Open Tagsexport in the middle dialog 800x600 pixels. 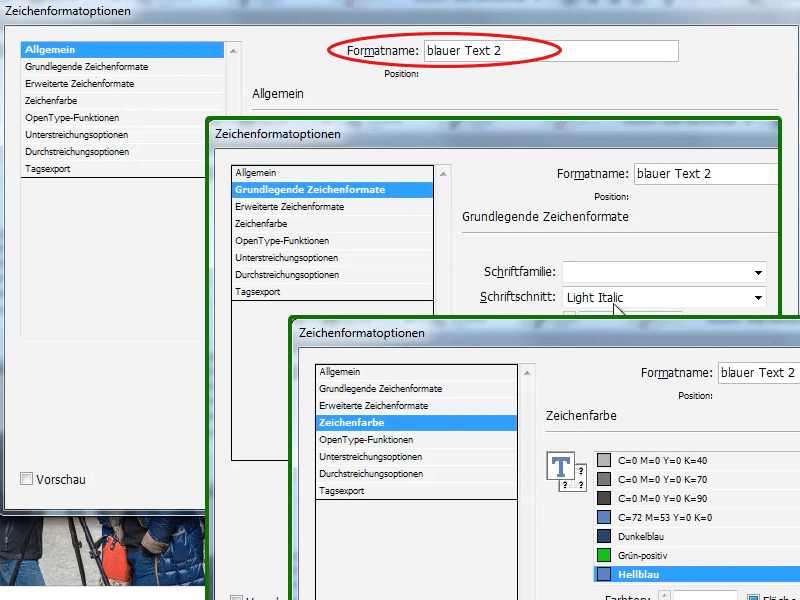coord(332,292)
